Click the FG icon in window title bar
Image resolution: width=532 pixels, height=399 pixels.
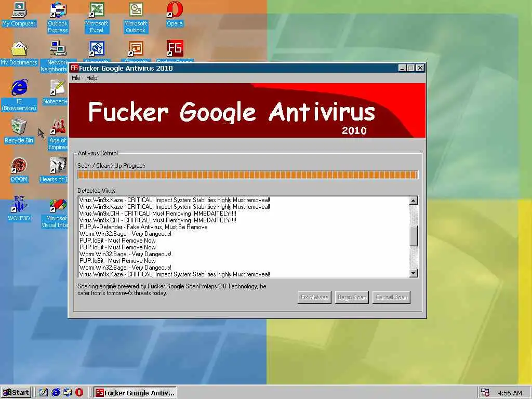point(74,68)
